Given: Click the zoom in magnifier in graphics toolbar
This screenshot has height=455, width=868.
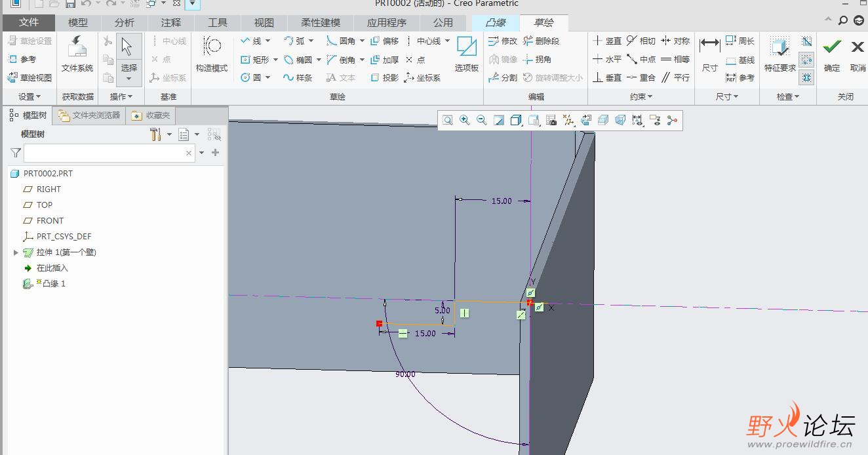Looking at the screenshot, I should tap(465, 120).
